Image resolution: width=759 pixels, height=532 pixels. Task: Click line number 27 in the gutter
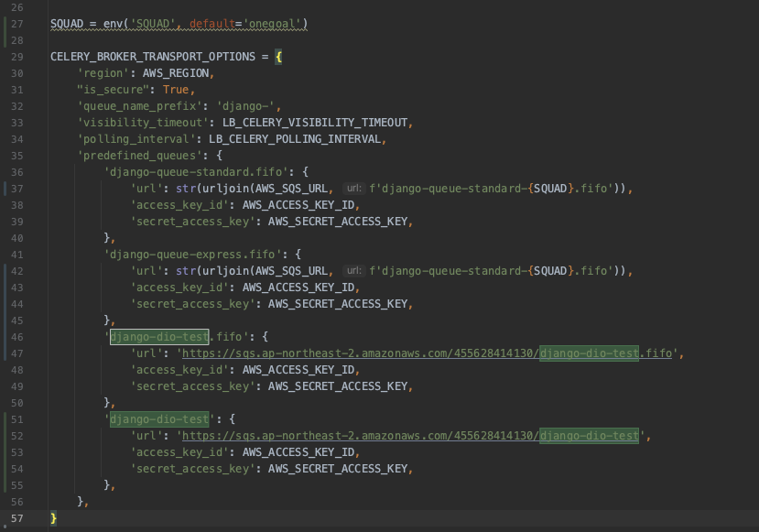[17, 24]
